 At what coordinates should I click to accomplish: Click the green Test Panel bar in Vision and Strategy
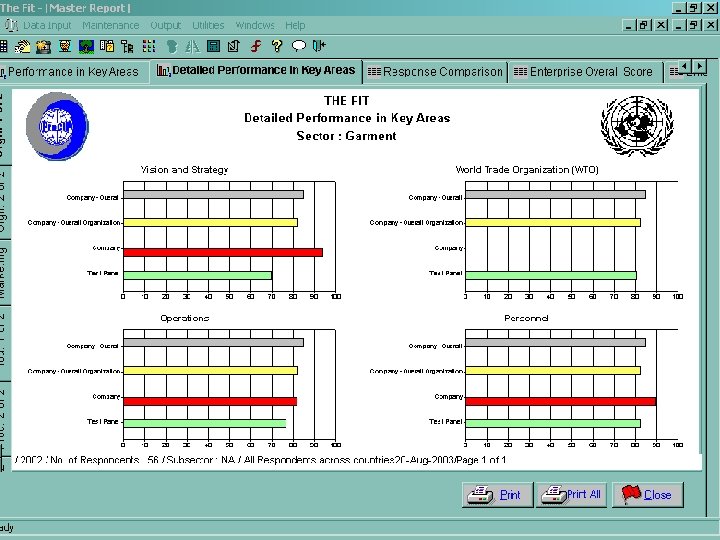click(x=197, y=276)
